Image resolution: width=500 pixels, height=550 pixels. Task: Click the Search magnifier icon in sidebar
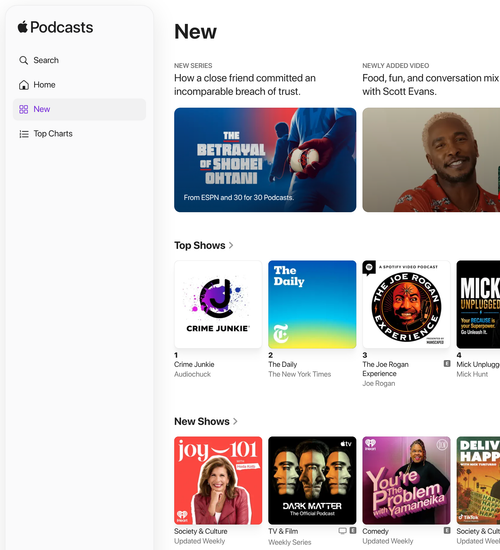click(x=24, y=60)
